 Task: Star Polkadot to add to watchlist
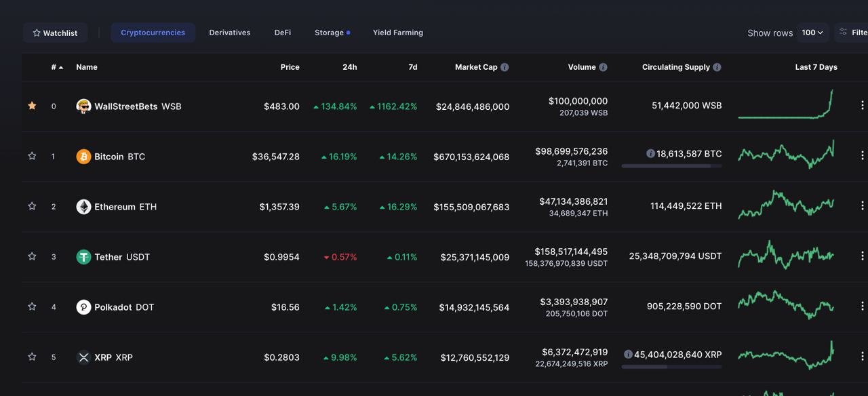(x=32, y=306)
